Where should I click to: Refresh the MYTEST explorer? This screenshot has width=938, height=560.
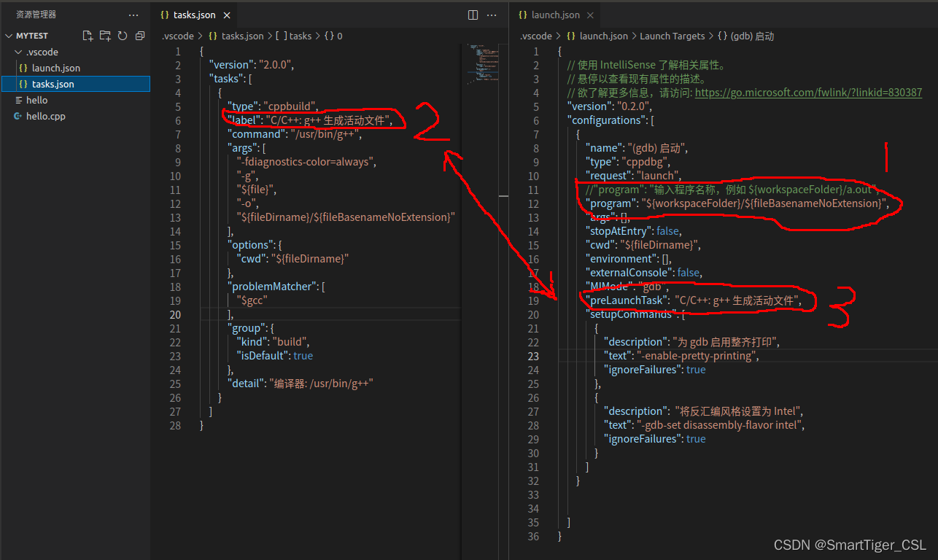[123, 36]
